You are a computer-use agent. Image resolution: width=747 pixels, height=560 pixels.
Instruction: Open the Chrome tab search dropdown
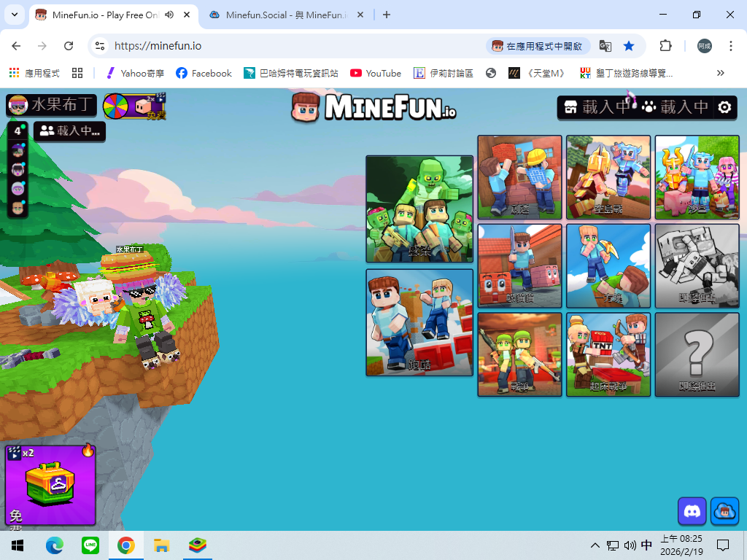(16, 15)
